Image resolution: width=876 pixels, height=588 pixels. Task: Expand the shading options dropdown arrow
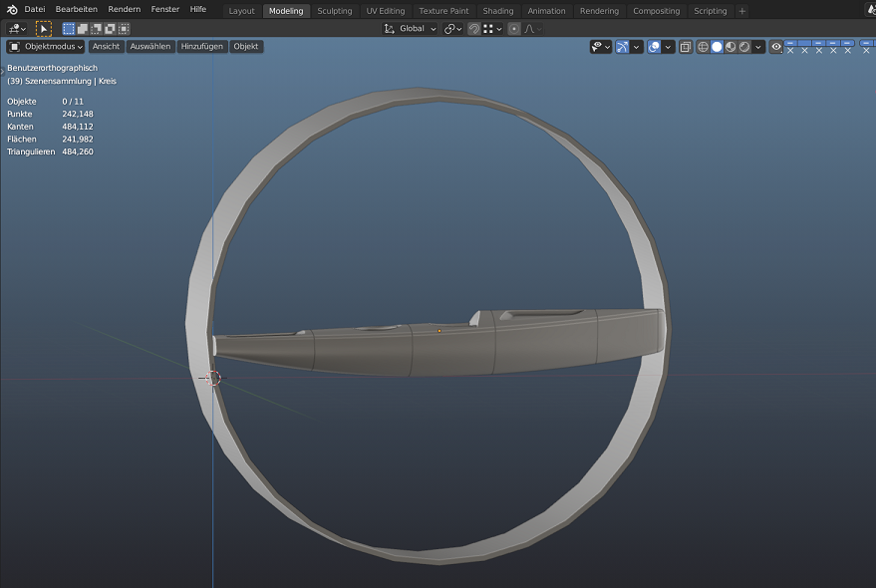pos(759,47)
